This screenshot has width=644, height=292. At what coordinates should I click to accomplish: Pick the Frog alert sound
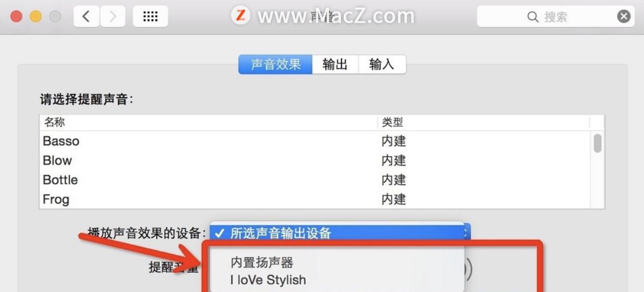[314, 200]
